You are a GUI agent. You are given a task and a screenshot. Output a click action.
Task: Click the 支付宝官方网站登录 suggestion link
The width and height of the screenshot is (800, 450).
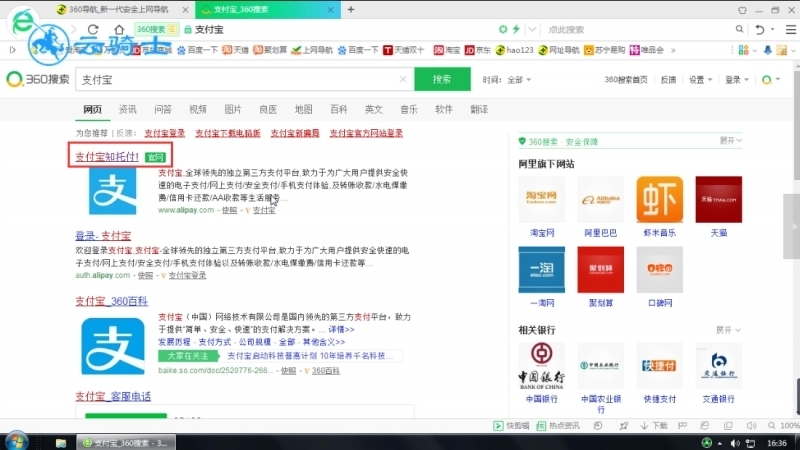click(x=366, y=133)
